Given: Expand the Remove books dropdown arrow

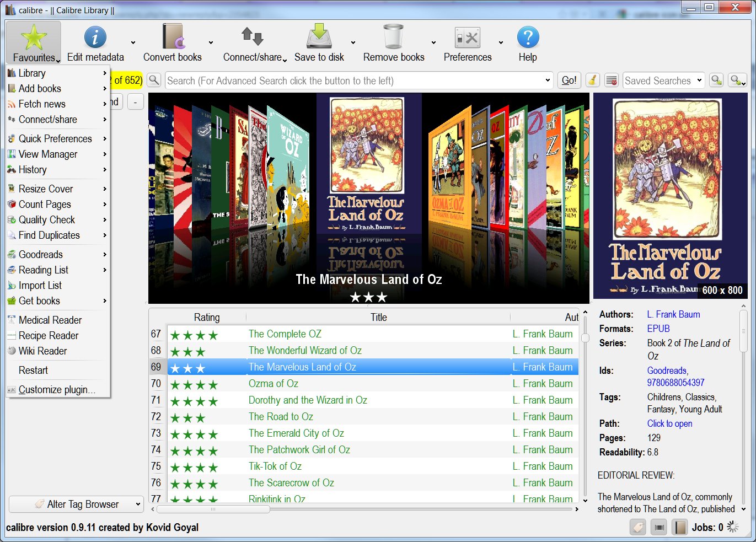Looking at the screenshot, I should click(433, 42).
